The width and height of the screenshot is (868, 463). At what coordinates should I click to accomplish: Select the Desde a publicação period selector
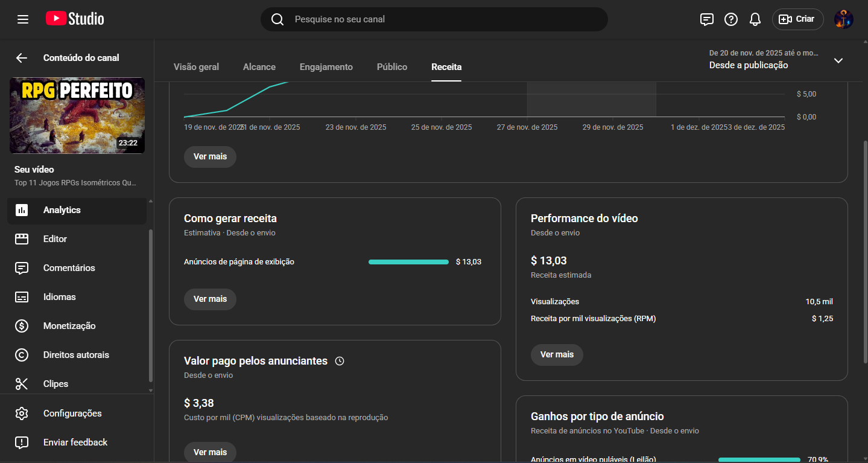[x=749, y=65]
